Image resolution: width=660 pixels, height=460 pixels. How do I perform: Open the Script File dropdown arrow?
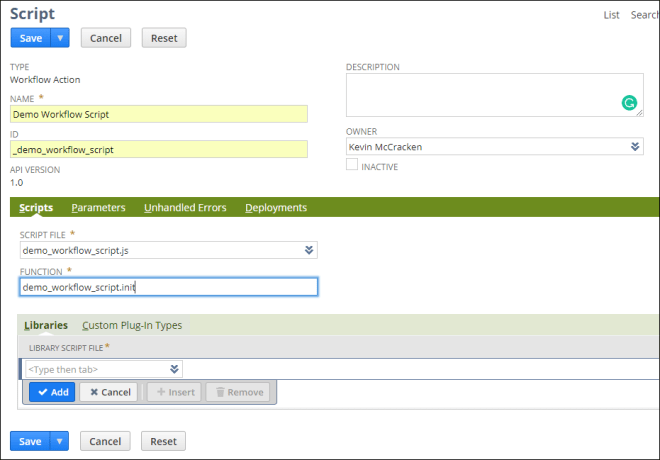pyautogui.click(x=309, y=251)
